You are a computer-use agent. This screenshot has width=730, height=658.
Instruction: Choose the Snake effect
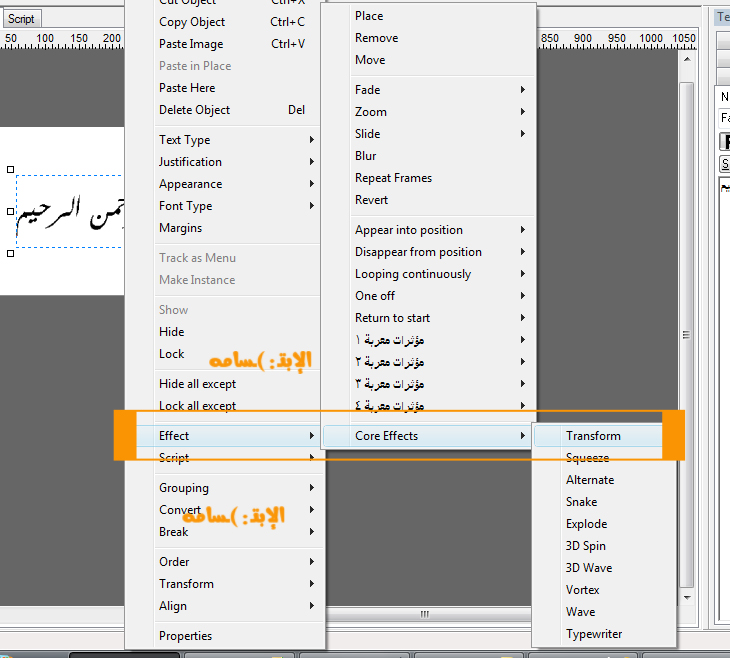[581, 502]
